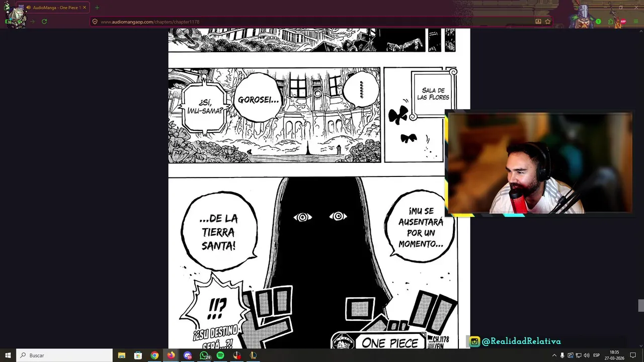Launch Google Chrome from the taskbar
644x362 pixels.
(154, 355)
